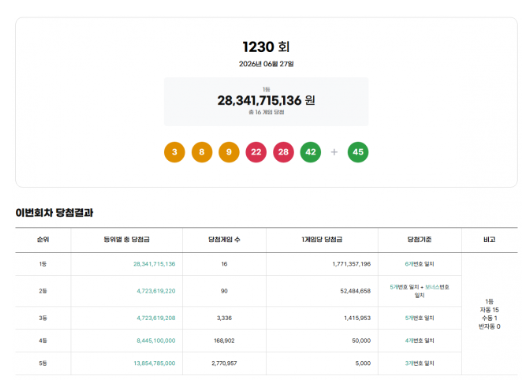
Task: Click the '1게임당 당첨금' column header
Action: click(322, 239)
